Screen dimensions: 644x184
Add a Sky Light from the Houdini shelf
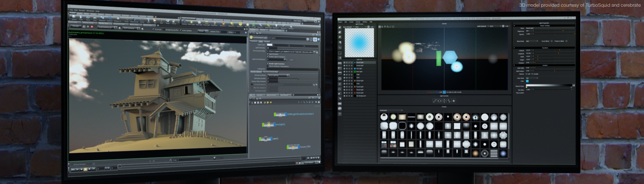click(x=248, y=25)
